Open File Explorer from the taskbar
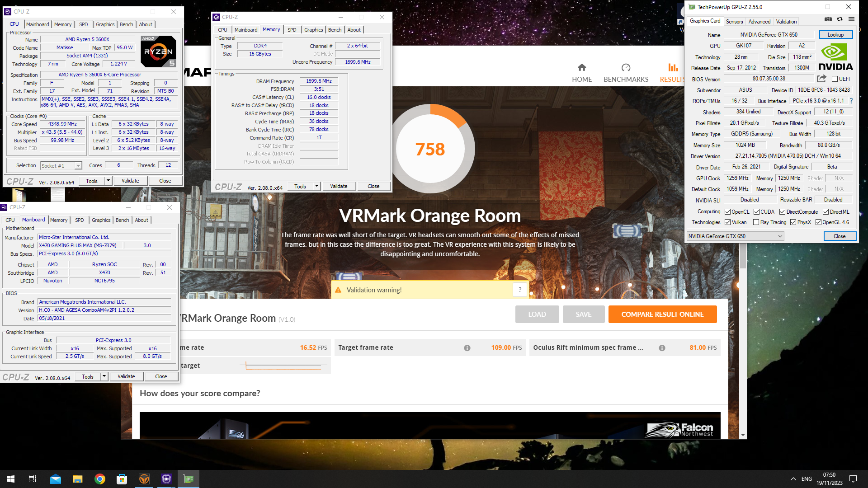This screenshot has width=868, height=488. tap(77, 479)
